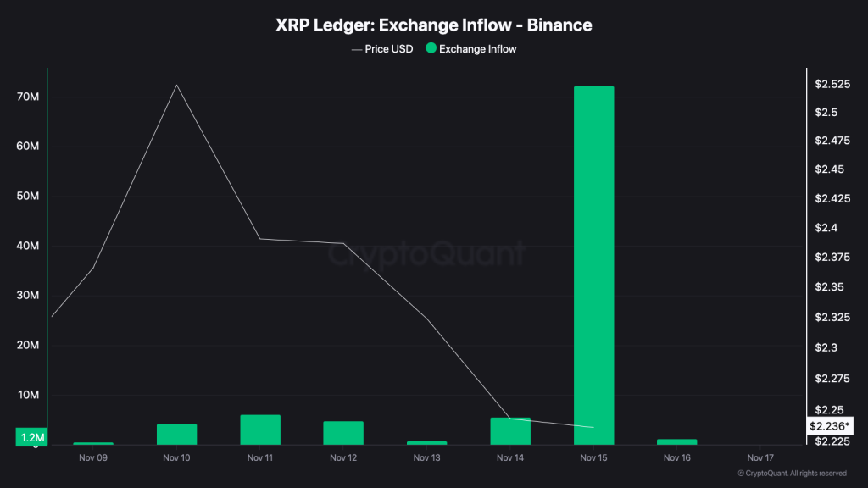Click the Nov 14 inflow bar
The width and height of the screenshot is (868, 488).
pos(510,431)
